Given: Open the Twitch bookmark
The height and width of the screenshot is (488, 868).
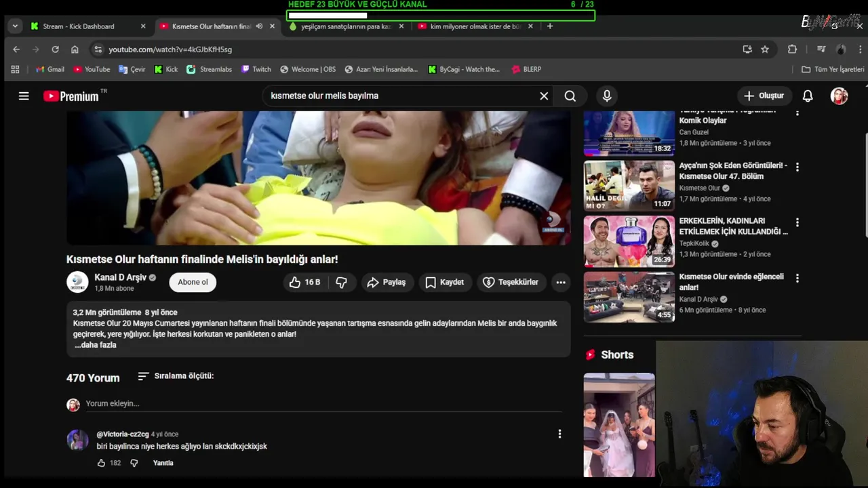Looking at the screenshot, I should tap(256, 69).
